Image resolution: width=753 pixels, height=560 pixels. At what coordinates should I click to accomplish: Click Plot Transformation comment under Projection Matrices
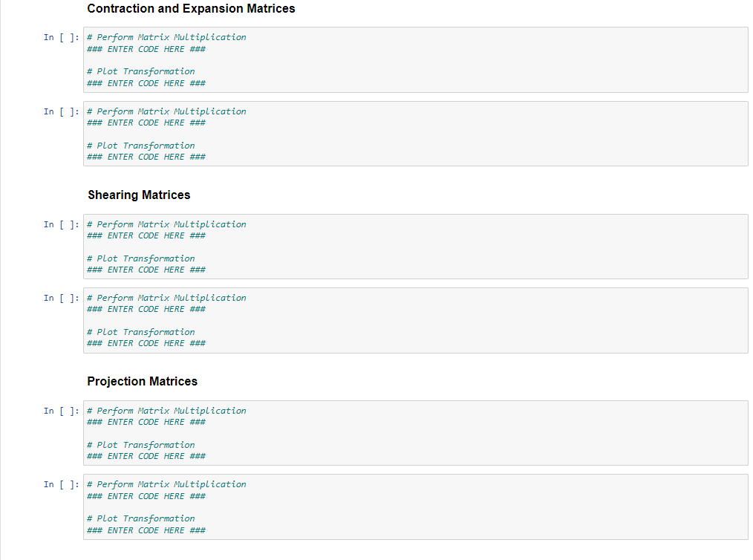[141, 444]
